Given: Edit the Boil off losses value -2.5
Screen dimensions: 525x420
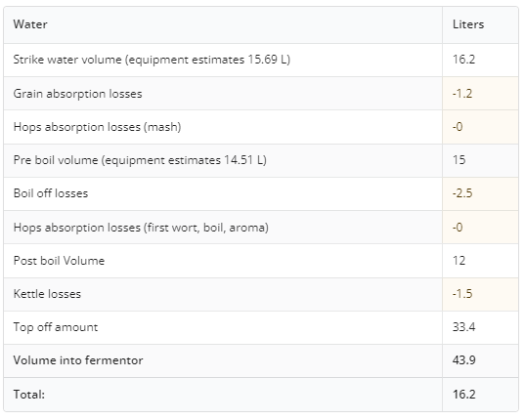Looking at the screenshot, I should 480,193.
